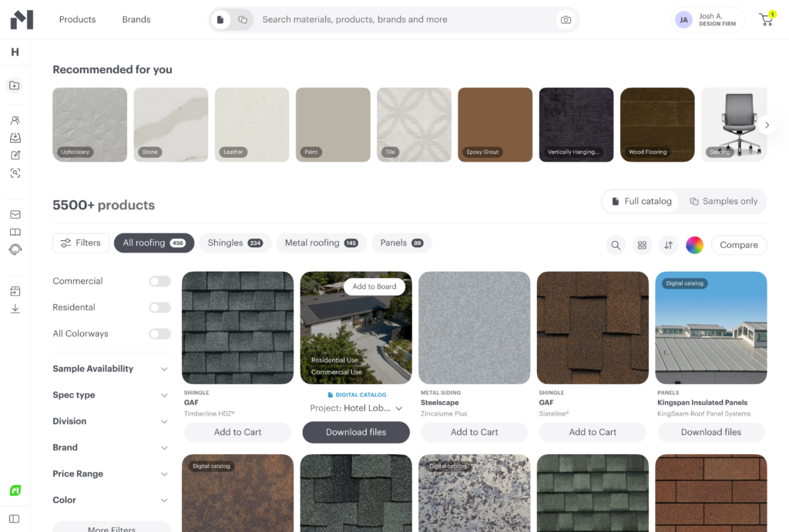
Task: Open the Project: Hotel Lob dropdown
Action: [x=355, y=408]
